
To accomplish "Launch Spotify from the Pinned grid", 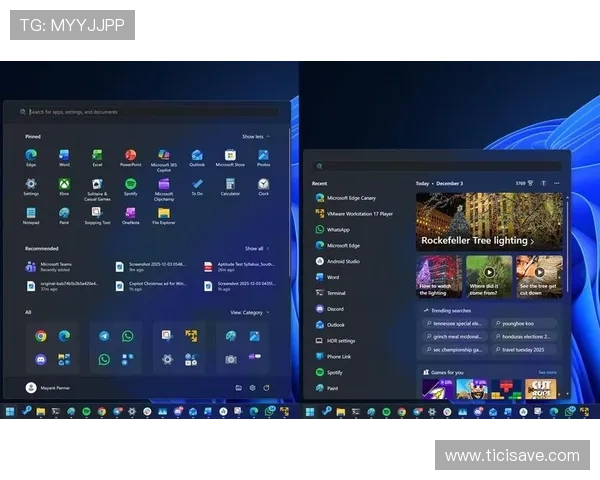I will pyautogui.click(x=130, y=186).
